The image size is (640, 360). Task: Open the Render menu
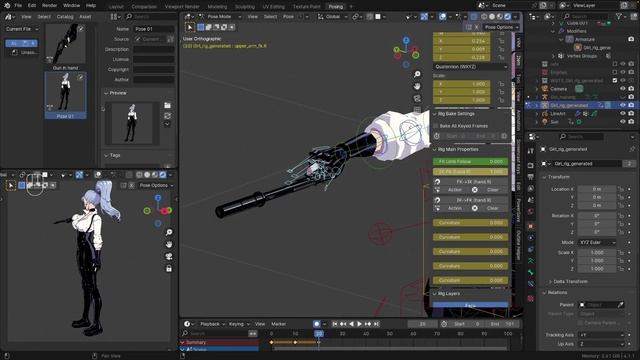(x=49, y=6)
